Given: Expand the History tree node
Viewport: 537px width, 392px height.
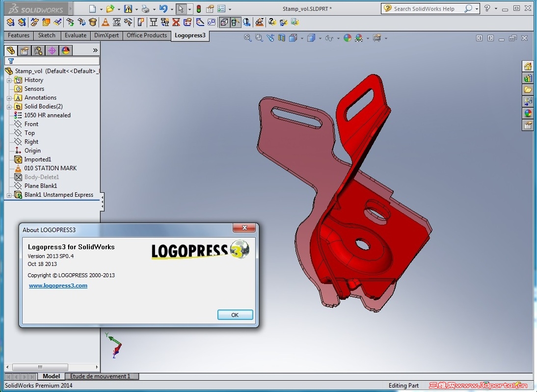Looking at the screenshot, I should [x=9, y=80].
